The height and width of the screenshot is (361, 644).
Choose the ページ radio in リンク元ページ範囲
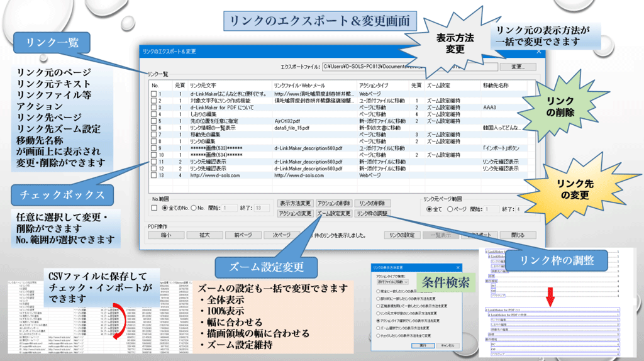tap(451, 209)
